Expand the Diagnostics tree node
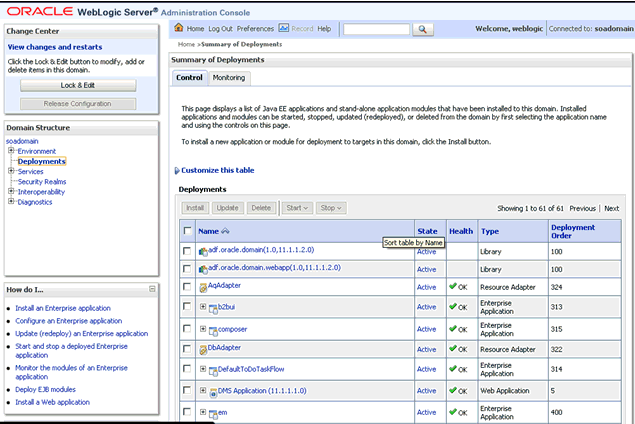This screenshot has height=424, width=635. (x=11, y=201)
